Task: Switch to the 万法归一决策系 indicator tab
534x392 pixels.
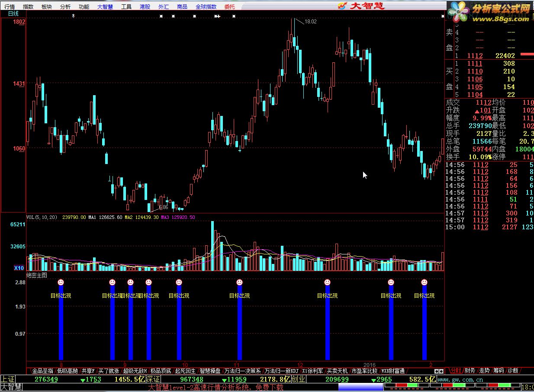Action: click(x=243, y=371)
